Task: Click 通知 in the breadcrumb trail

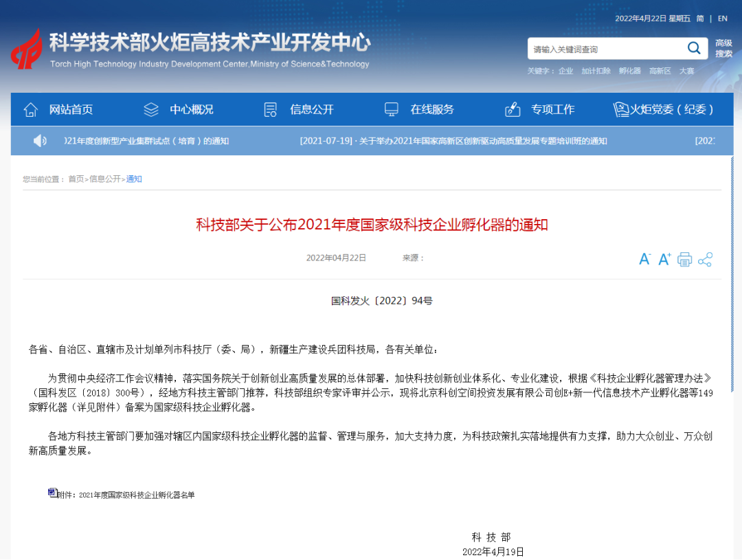Action: pyautogui.click(x=134, y=179)
